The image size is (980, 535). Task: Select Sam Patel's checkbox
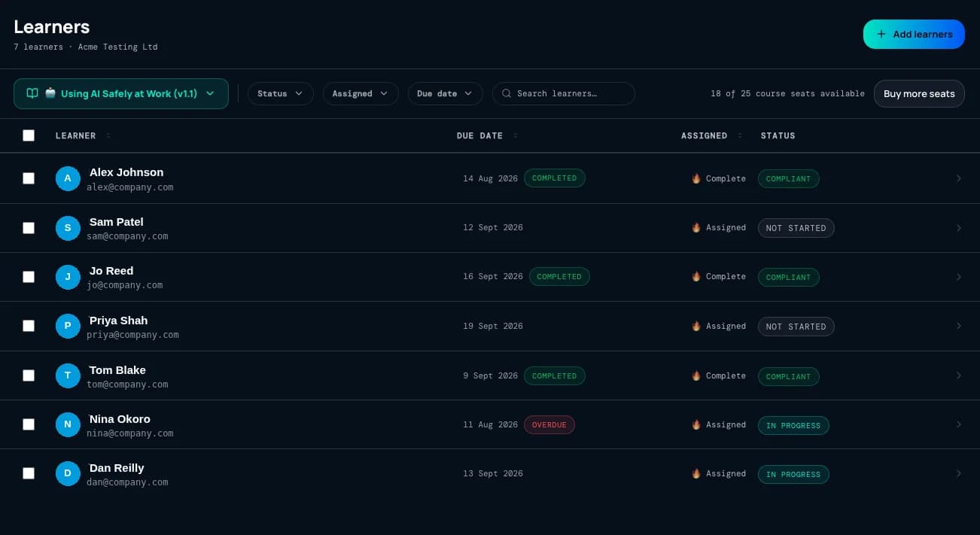[x=29, y=228]
